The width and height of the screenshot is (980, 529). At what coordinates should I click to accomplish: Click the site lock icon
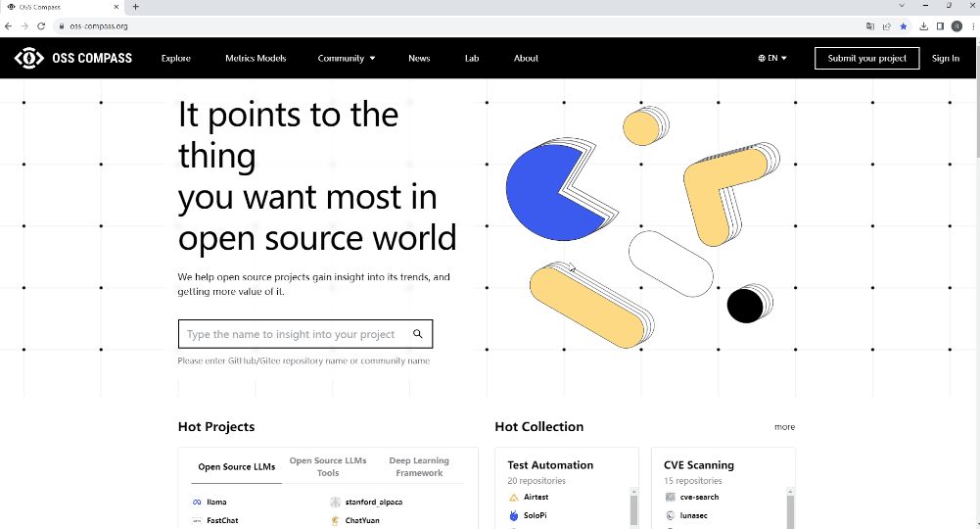point(62,26)
